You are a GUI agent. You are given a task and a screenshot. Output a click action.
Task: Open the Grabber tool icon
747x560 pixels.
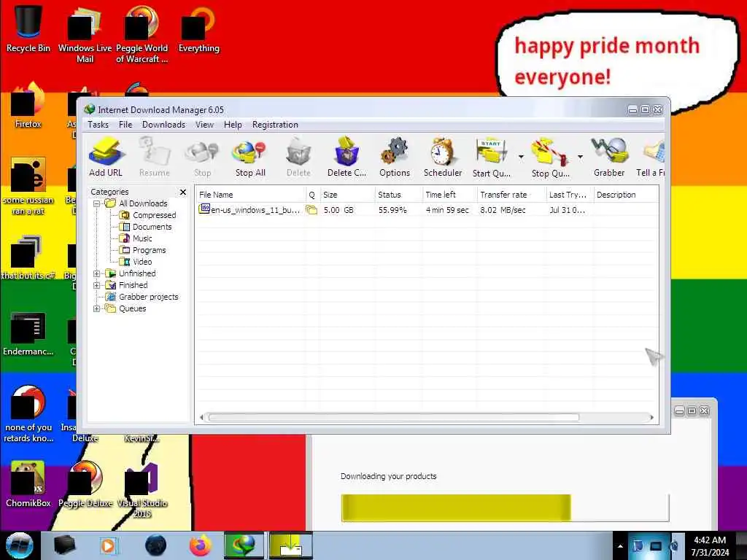(x=609, y=157)
